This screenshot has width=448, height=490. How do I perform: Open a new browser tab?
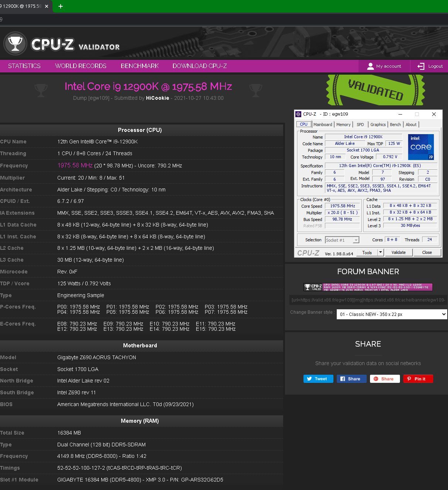pyautogui.click(x=61, y=6)
